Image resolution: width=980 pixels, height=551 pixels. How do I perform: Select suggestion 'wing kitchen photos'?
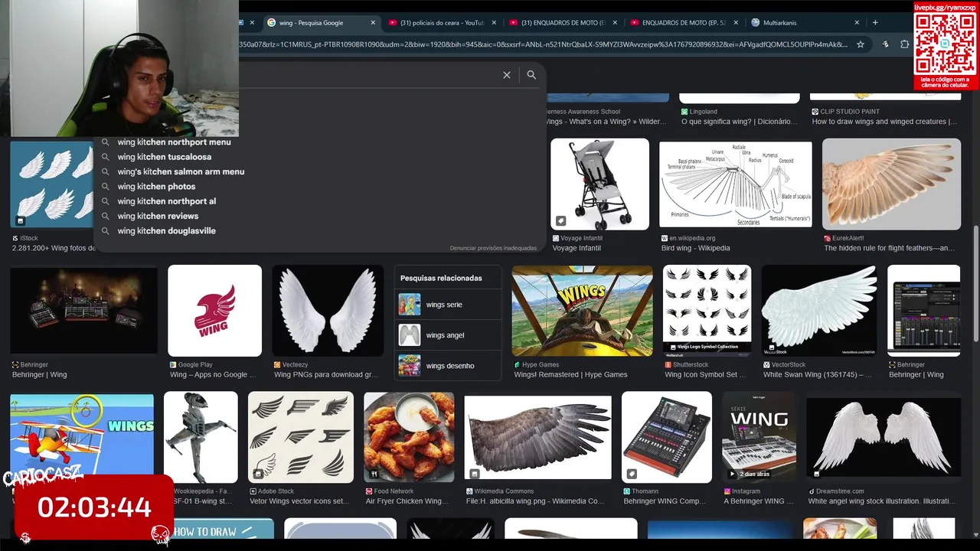[x=156, y=187]
